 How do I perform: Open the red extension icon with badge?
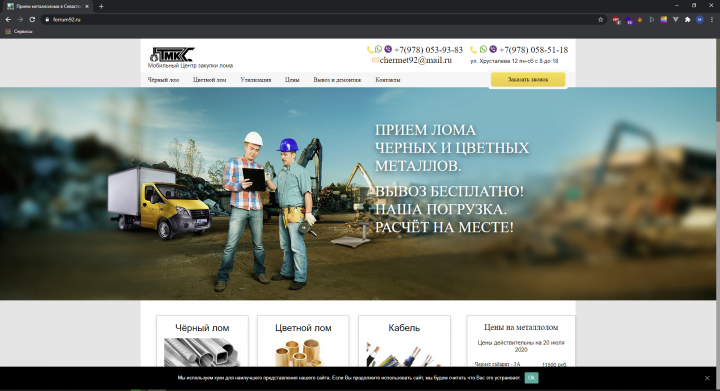616,20
